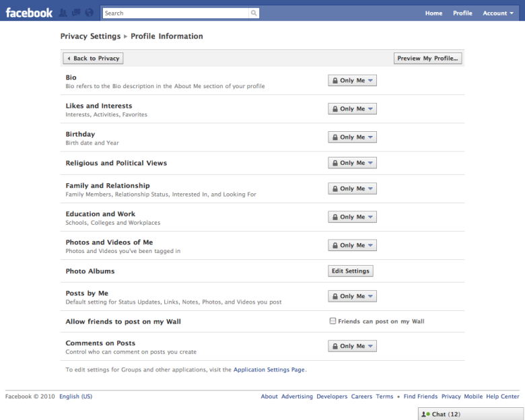Open the friend requests icon
Viewport: 525px width, 420px height.
63,13
